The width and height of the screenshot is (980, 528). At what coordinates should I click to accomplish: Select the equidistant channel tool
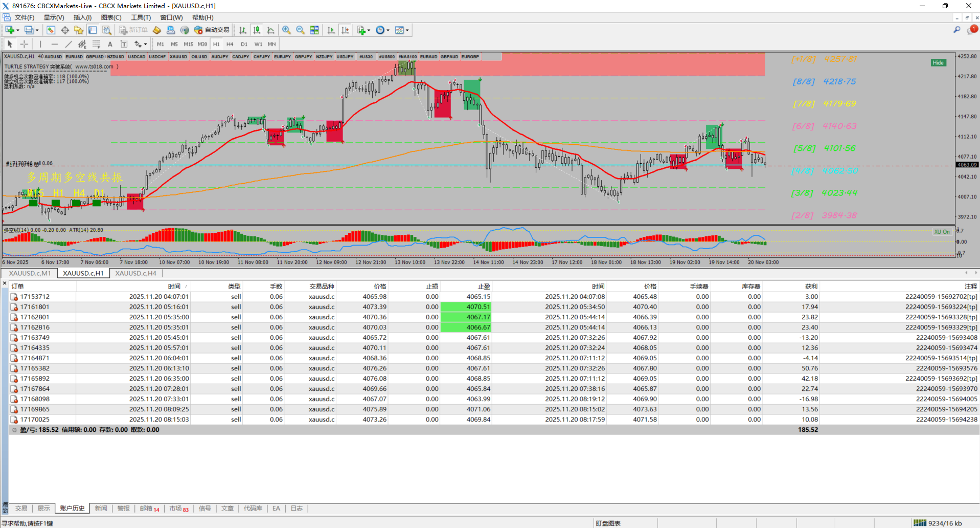pos(82,44)
